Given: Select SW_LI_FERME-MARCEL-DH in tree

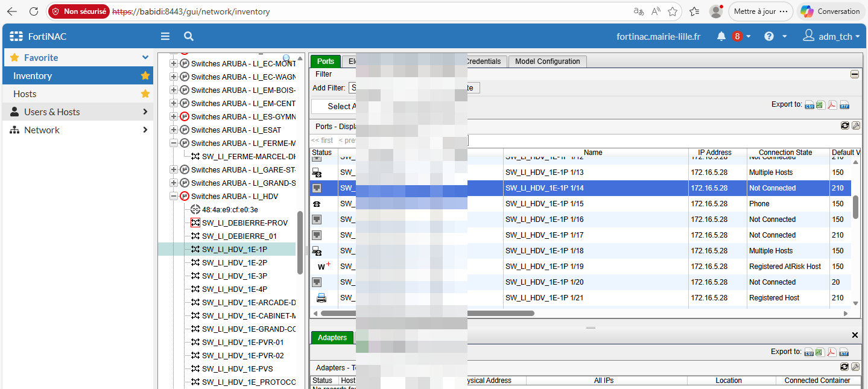Looking at the screenshot, I should coord(249,156).
